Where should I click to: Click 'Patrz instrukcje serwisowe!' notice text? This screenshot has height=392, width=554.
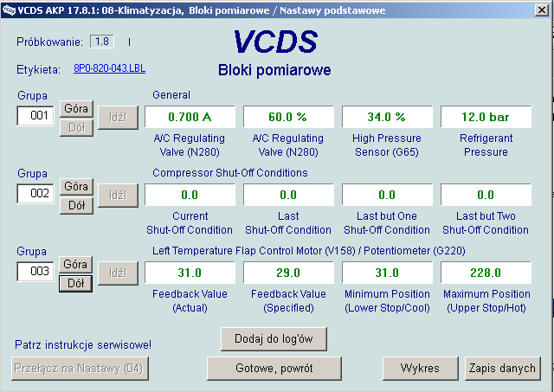tap(83, 344)
